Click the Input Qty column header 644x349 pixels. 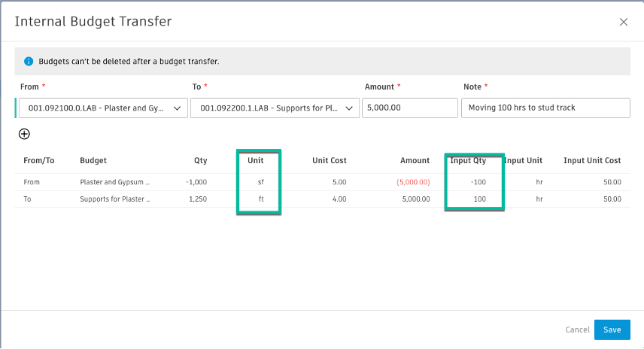pyautogui.click(x=468, y=160)
